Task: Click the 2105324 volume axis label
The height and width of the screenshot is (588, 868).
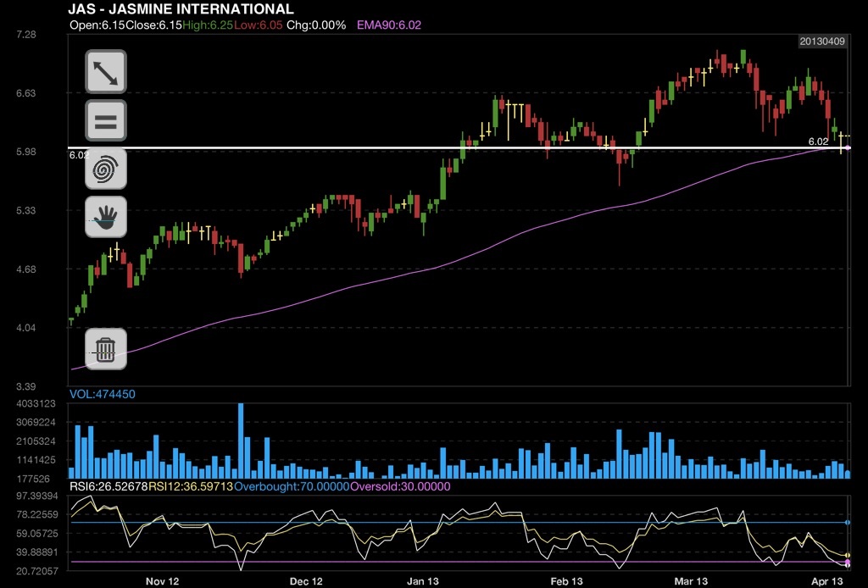Action: click(x=36, y=441)
